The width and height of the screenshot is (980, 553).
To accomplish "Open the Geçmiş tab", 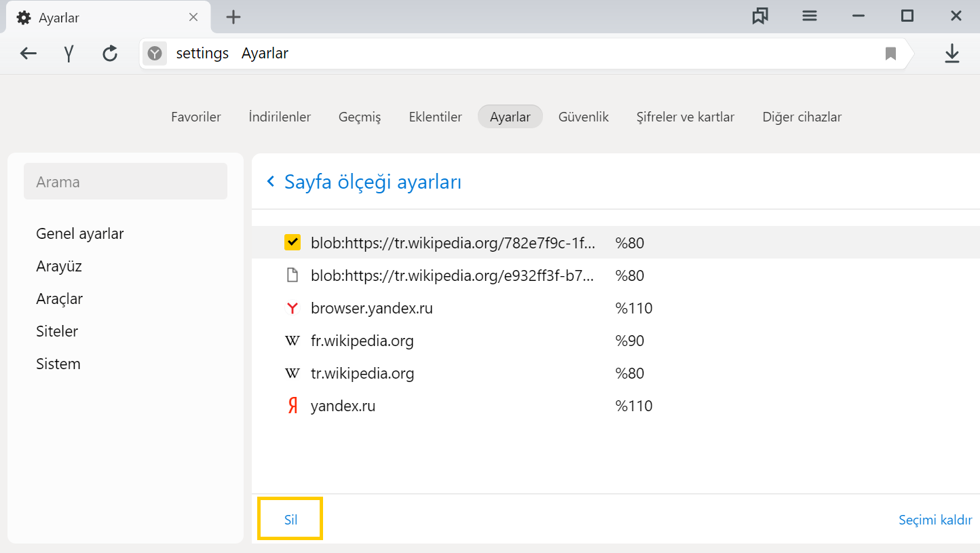I will coord(360,117).
